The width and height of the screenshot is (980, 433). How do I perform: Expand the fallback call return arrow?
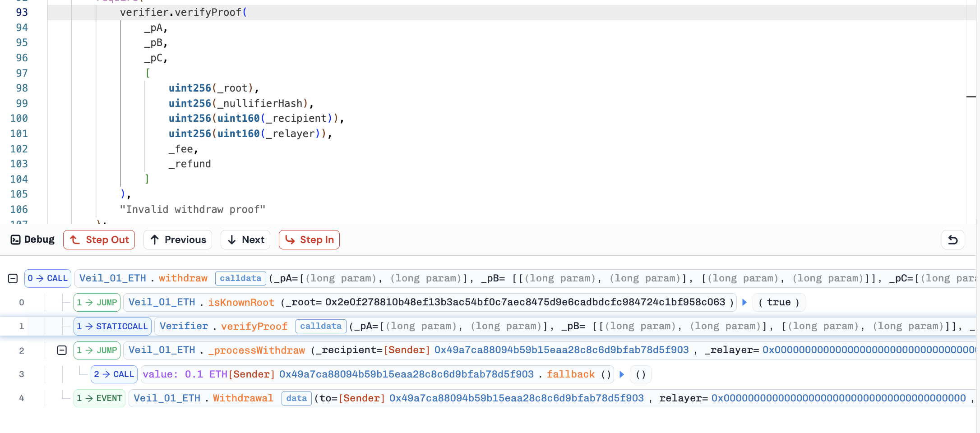(622, 374)
